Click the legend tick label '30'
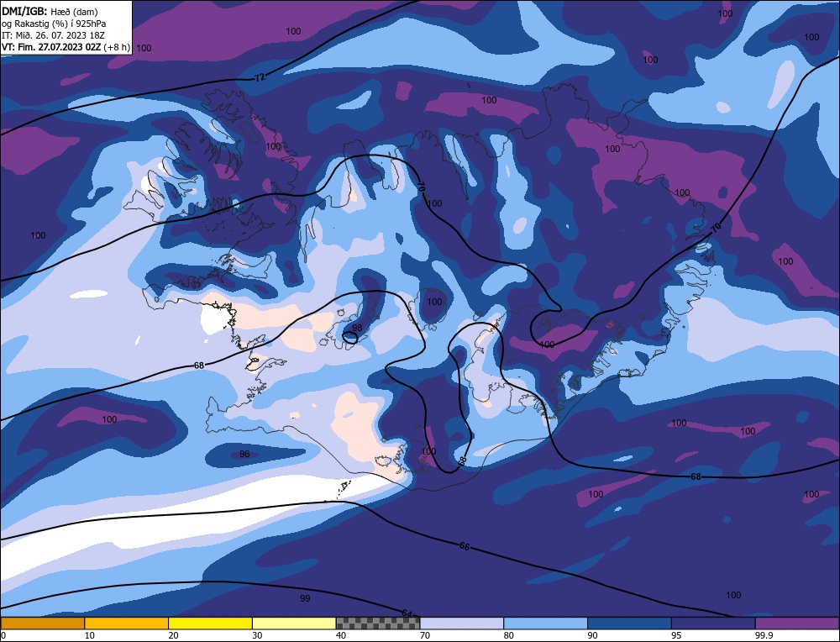 tap(257, 635)
